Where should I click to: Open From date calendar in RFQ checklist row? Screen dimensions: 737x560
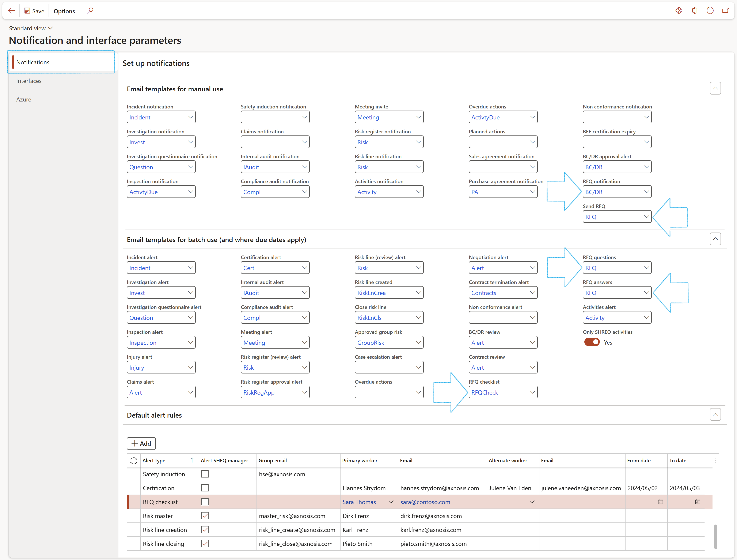pos(660,502)
